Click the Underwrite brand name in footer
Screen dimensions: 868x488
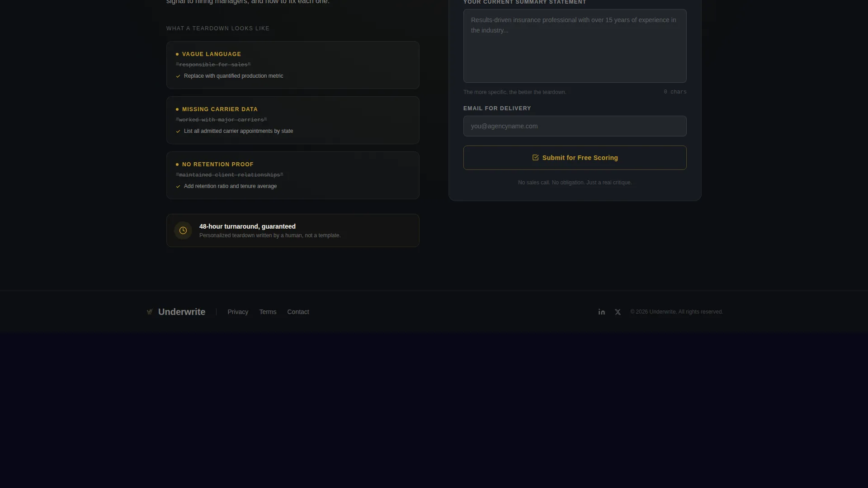click(x=182, y=312)
